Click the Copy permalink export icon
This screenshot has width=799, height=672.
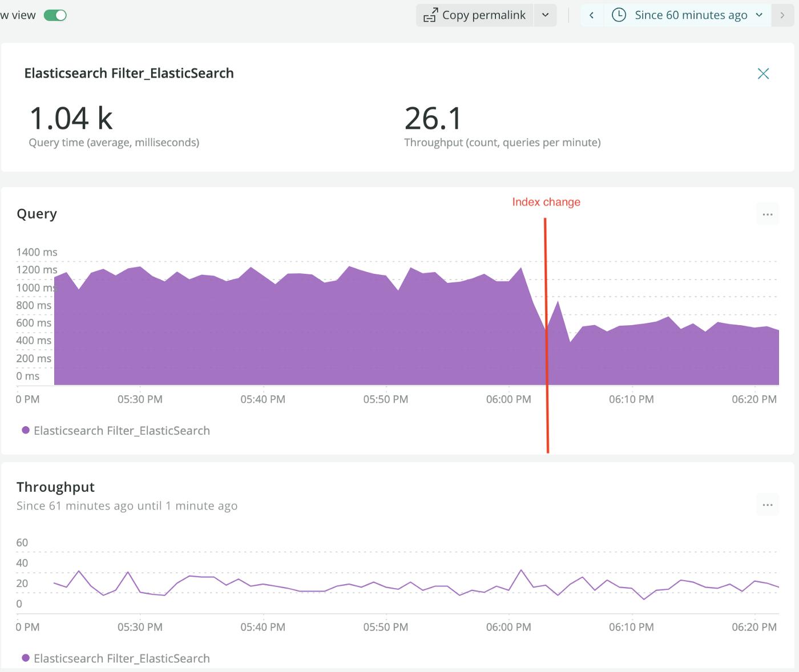pyautogui.click(x=431, y=15)
